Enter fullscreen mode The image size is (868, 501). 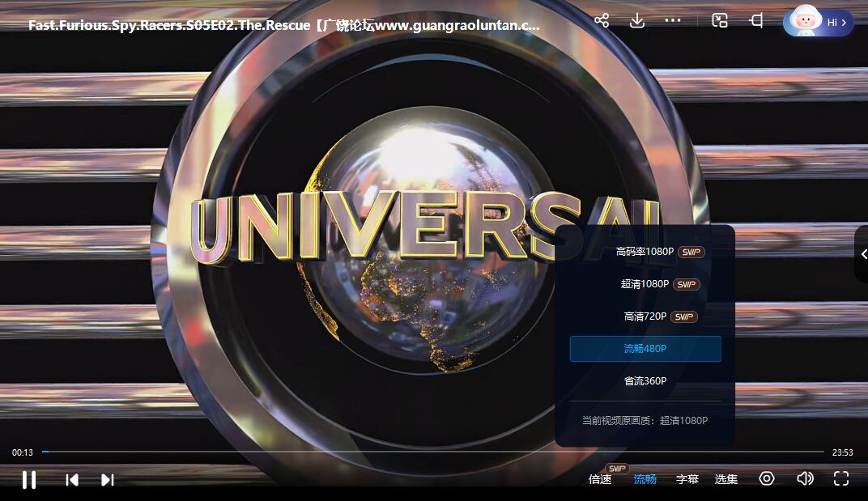(x=841, y=478)
